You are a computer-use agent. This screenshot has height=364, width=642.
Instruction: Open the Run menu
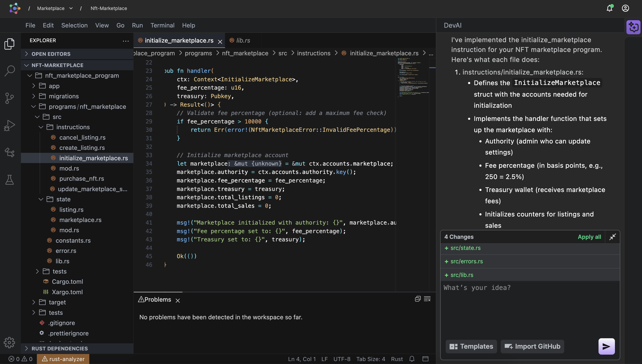point(137,25)
